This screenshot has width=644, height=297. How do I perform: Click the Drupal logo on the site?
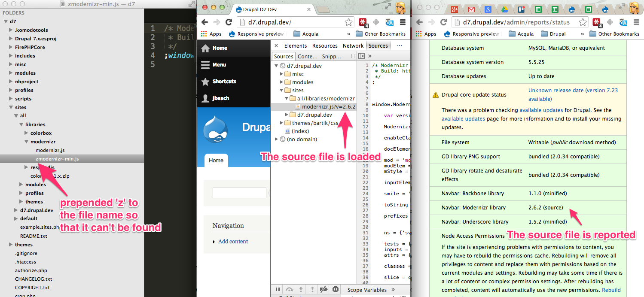pos(215,128)
